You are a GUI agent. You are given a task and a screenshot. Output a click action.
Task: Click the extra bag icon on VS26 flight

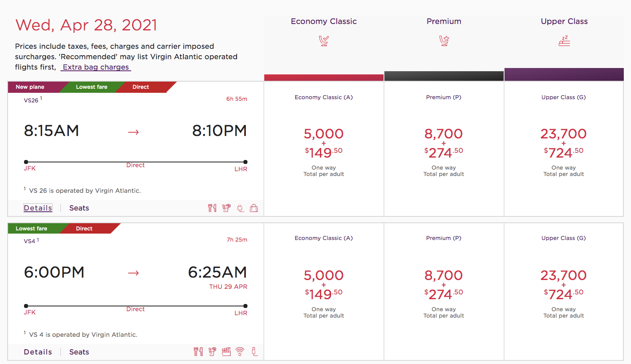[254, 208]
